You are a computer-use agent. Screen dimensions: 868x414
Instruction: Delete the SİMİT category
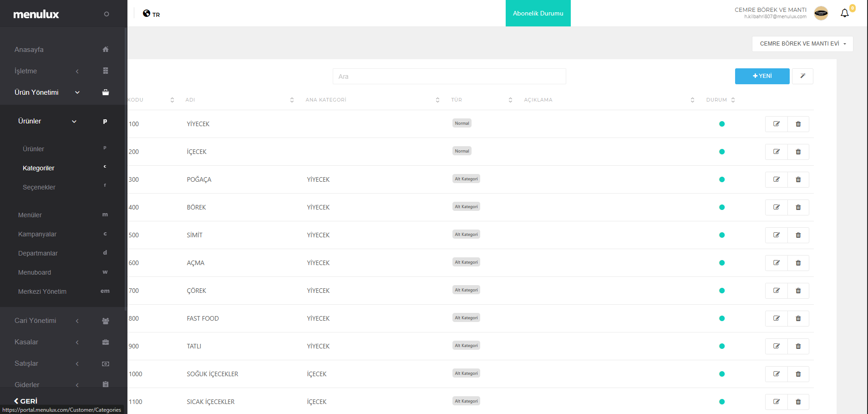tap(798, 235)
